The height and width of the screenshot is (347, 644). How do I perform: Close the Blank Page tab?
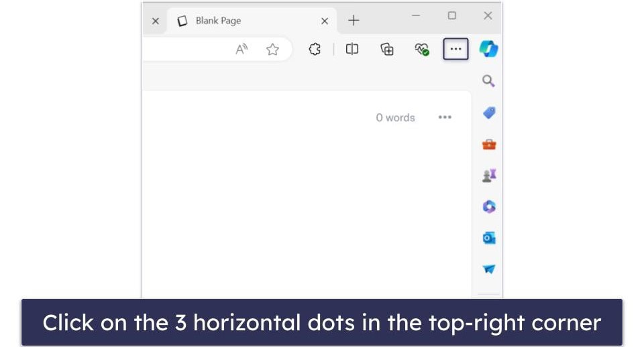click(x=325, y=21)
